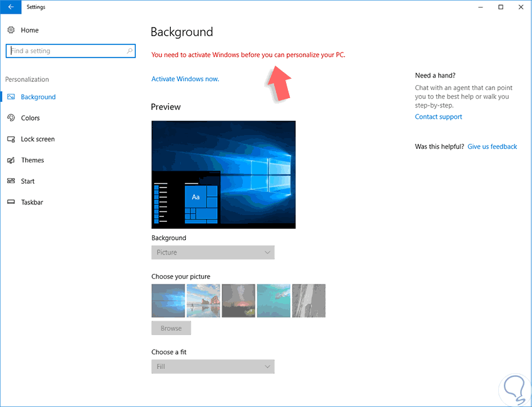The width and height of the screenshot is (532, 407).
Task: Open the Contact support link
Action: (438, 117)
